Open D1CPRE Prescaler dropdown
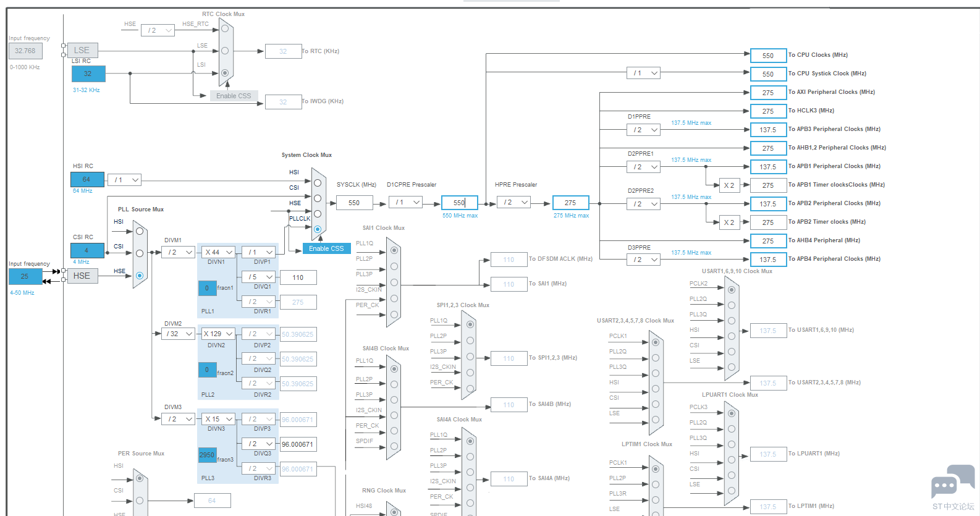The width and height of the screenshot is (980, 516). [x=405, y=202]
